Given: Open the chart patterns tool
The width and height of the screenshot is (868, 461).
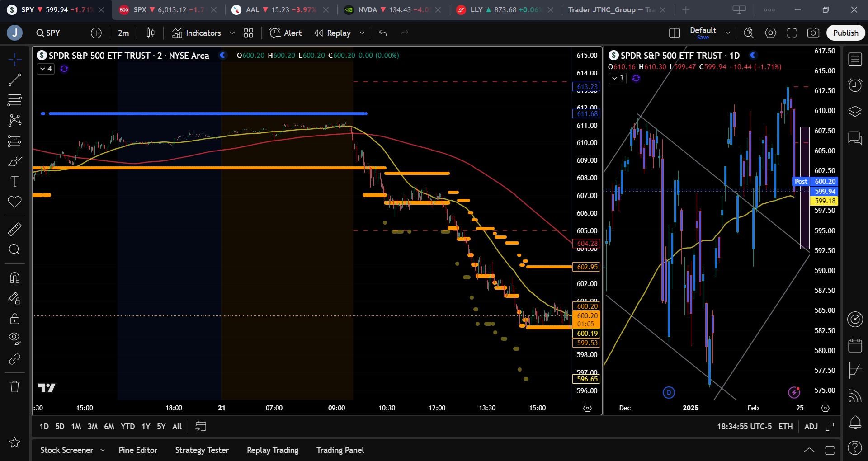Looking at the screenshot, I should click(14, 120).
